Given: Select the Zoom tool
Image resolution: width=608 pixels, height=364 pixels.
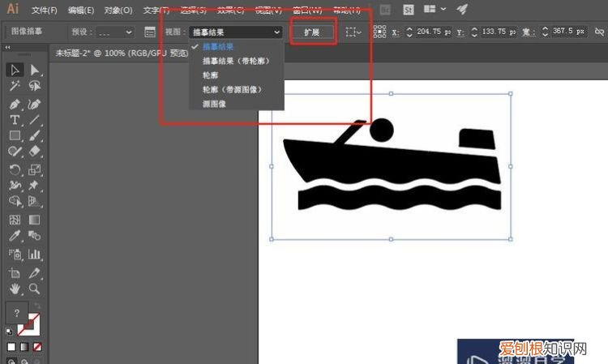Looking at the screenshot, I should coord(35,289).
